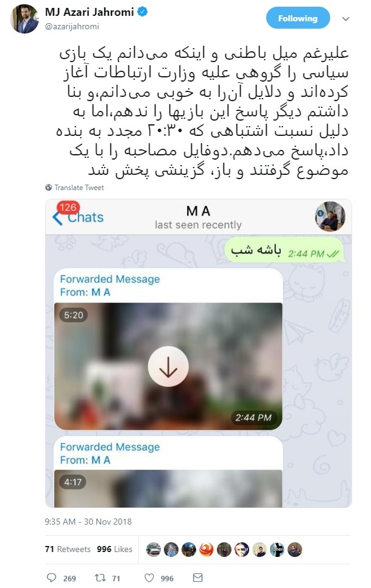Click the blue verified badge icon

pos(143,12)
